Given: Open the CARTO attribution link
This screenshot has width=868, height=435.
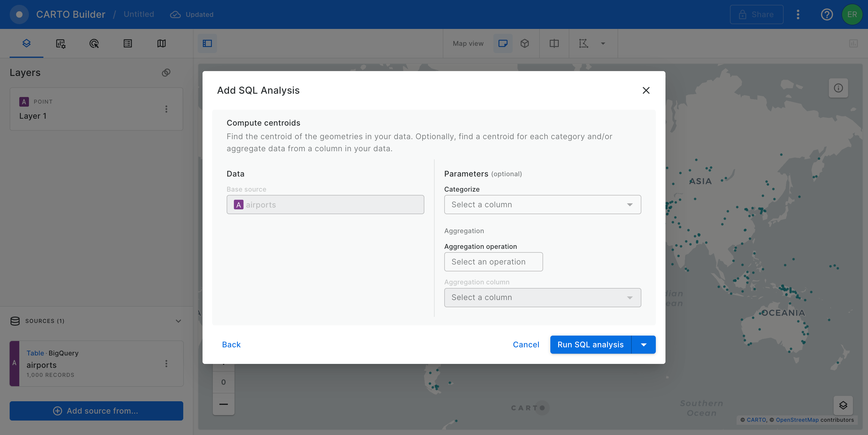Looking at the screenshot, I should click(x=756, y=420).
